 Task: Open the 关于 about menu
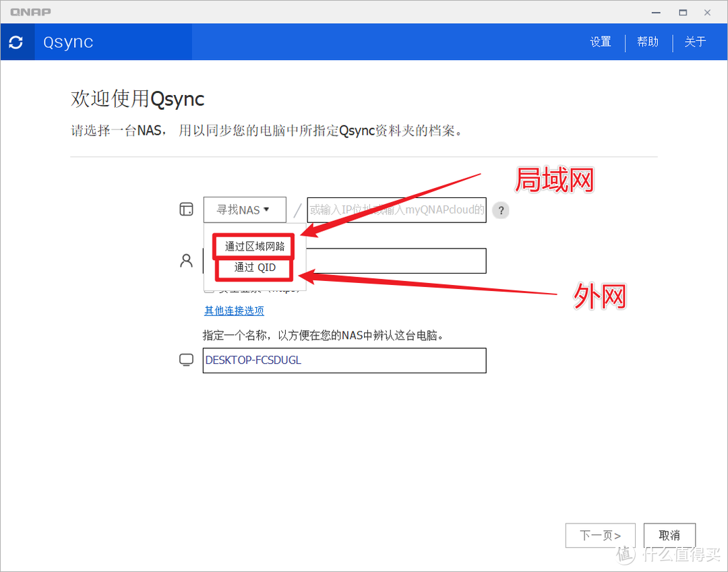(695, 42)
